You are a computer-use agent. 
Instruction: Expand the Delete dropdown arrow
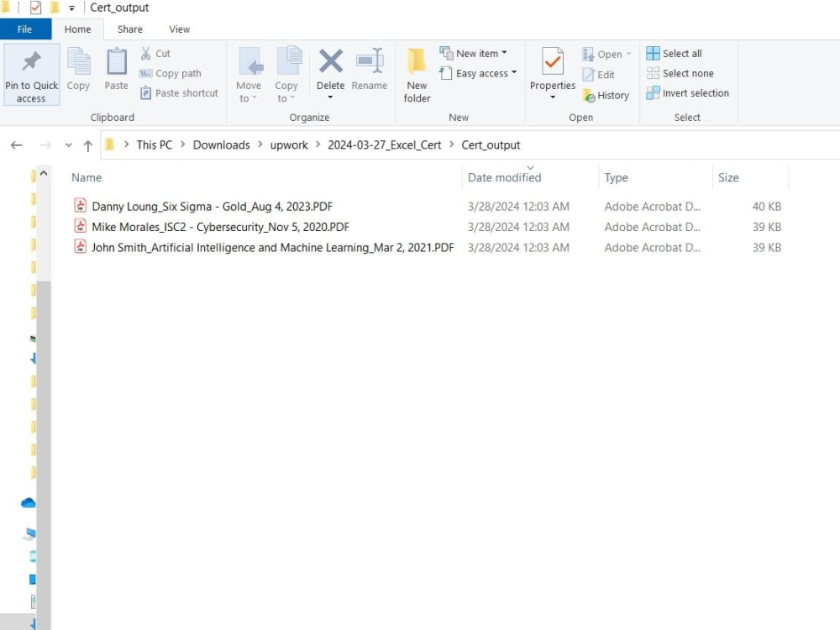tap(330, 97)
